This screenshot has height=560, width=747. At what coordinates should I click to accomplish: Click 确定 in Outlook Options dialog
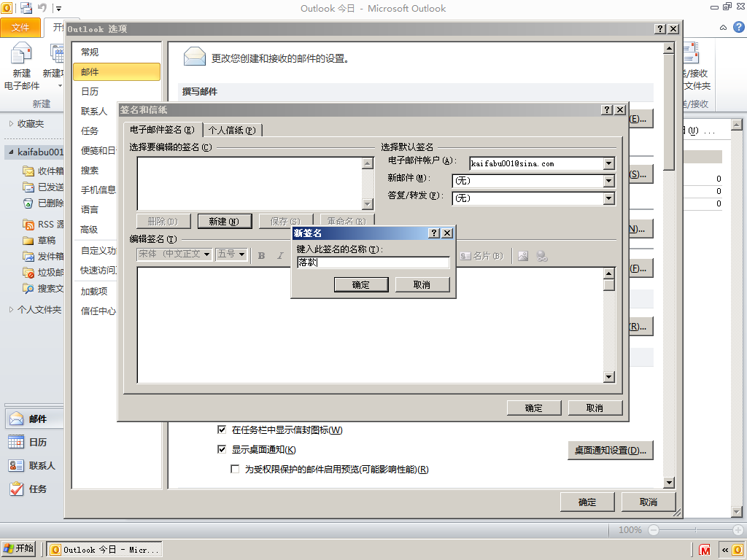coord(587,502)
